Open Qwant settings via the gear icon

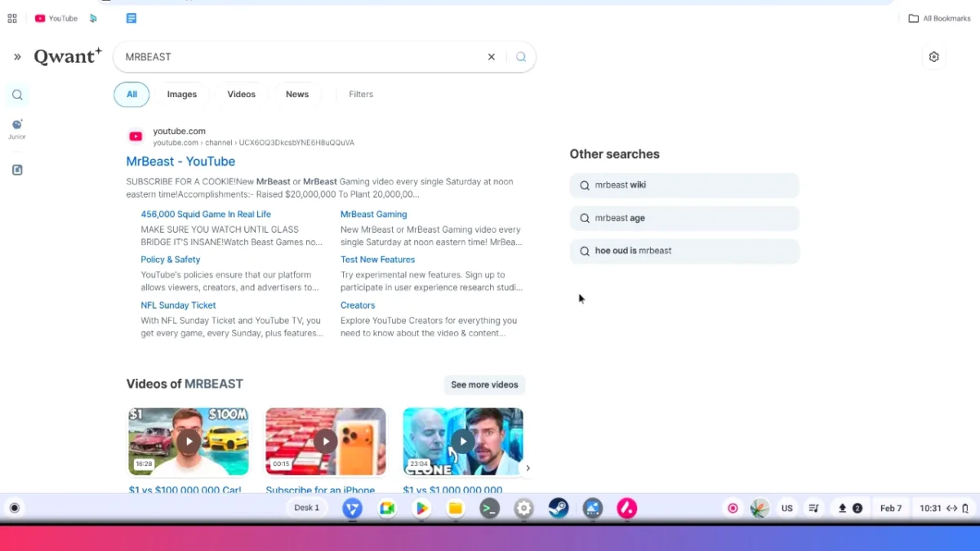pos(933,56)
